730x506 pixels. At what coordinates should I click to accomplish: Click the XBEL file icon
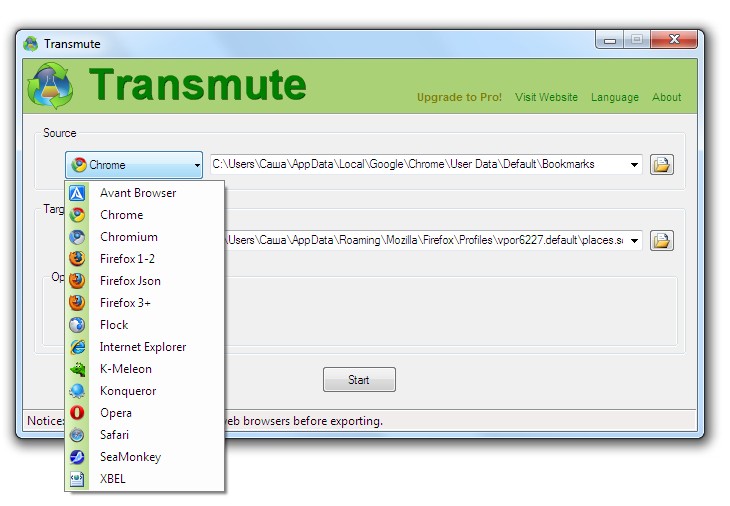[77, 479]
